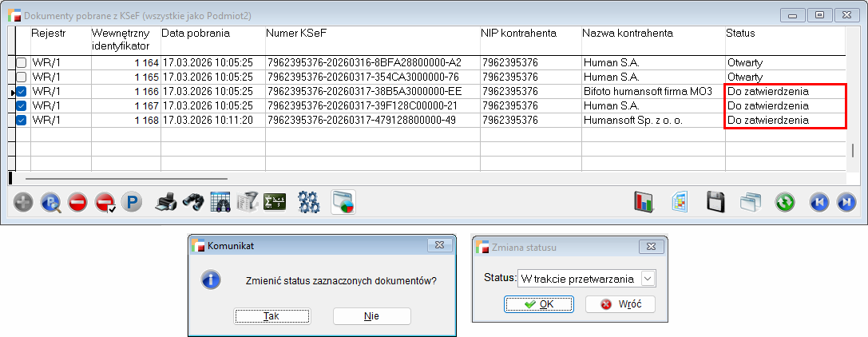
Task: Click the floppy disk save icon
Action: (716, 202)
